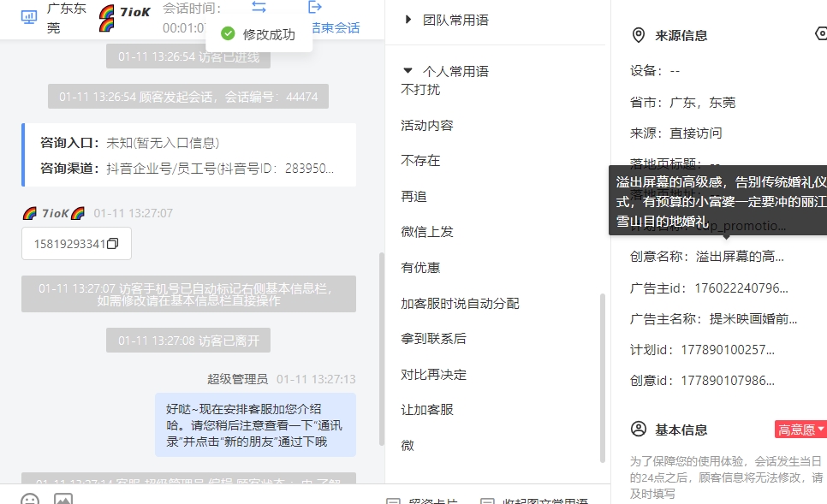Click the 留资卡片 button
This screenshot has width=827, height=504.
[422, 501]
